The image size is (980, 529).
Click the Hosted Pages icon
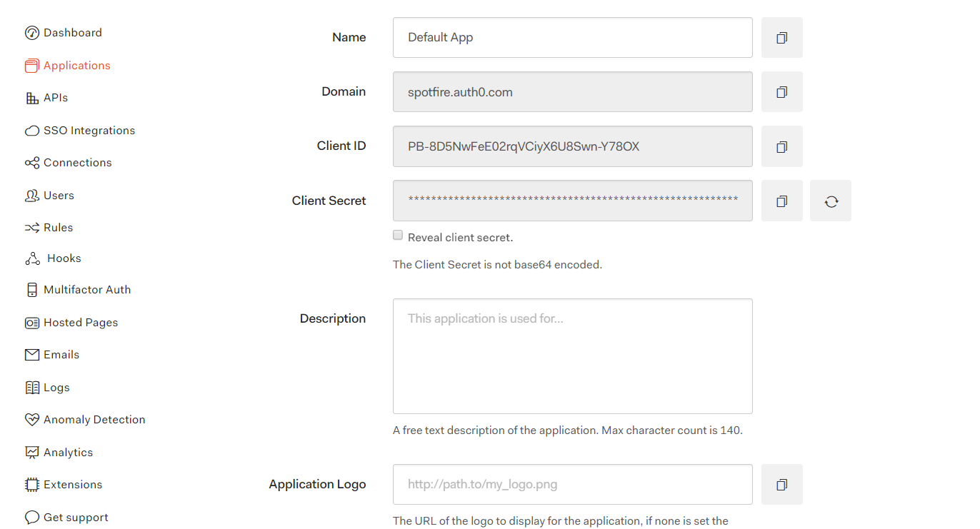(32, 323)
